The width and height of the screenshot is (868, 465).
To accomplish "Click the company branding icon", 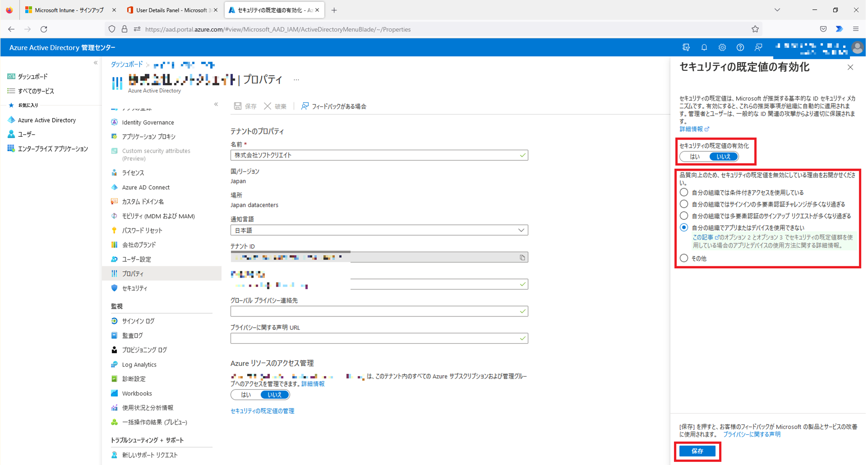I will [114, 245].
